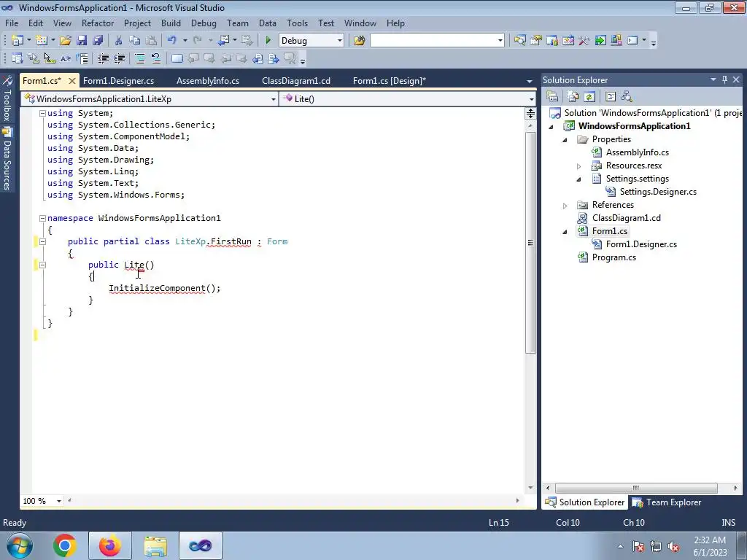Viewport: 747px width, 560px height.
Task: Click the Copy toolbar icon
Action: [x=135, y=41]
